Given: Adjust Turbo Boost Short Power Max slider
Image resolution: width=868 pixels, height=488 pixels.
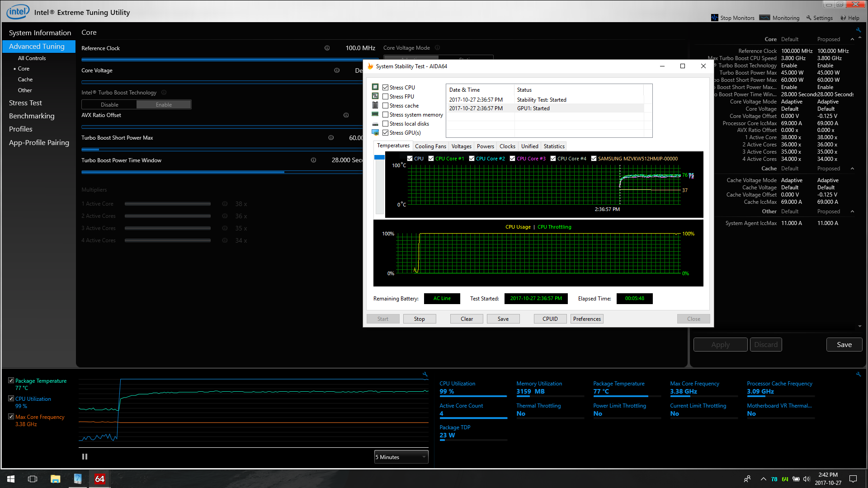Looking at the screenshot, I should (x=222, y=150).
